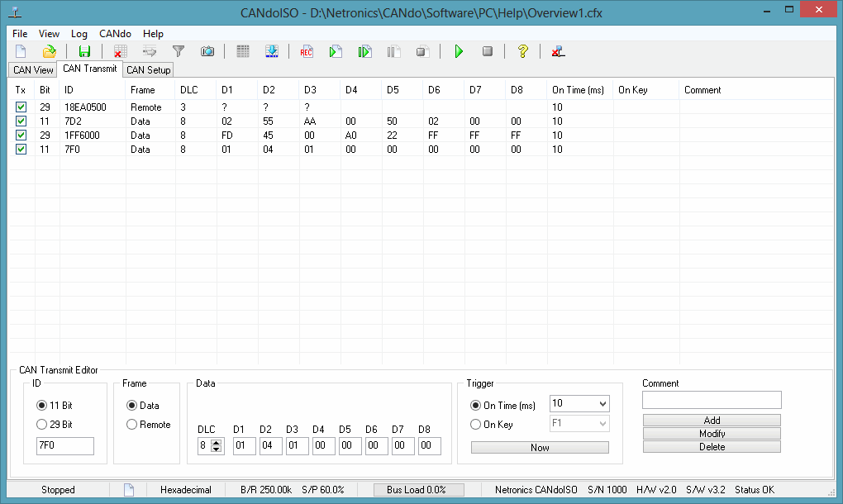The image size is (843, 504).
Task: Open the Help menu
Action: 153,33
